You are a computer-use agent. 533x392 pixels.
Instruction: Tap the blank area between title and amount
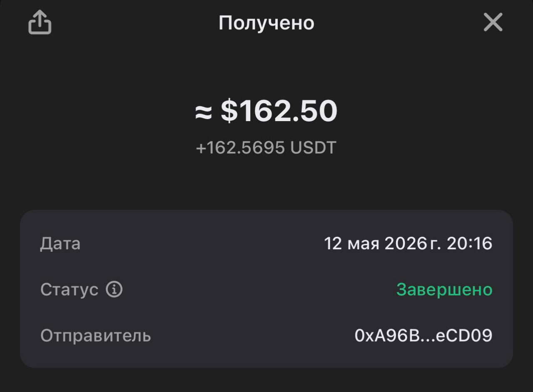[266, 67]
